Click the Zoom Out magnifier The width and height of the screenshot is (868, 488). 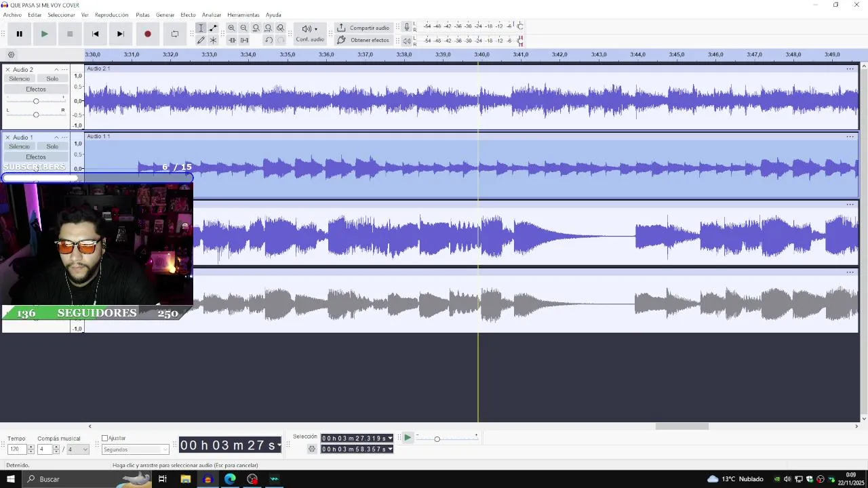[243, 28]
